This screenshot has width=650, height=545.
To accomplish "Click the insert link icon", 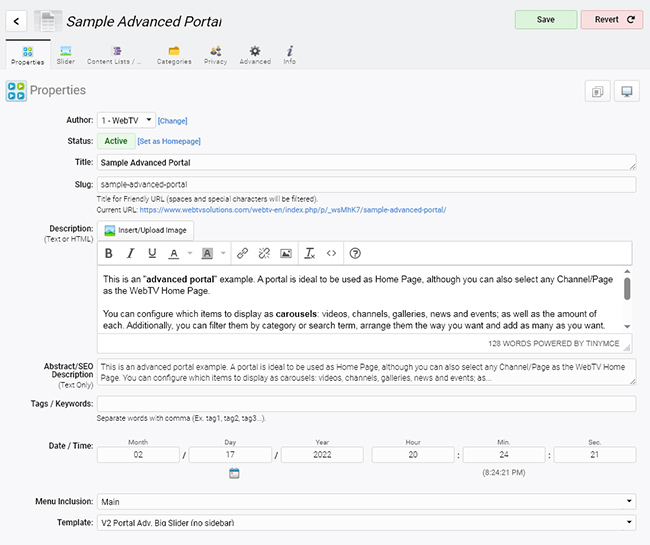I will coord(243,253).
